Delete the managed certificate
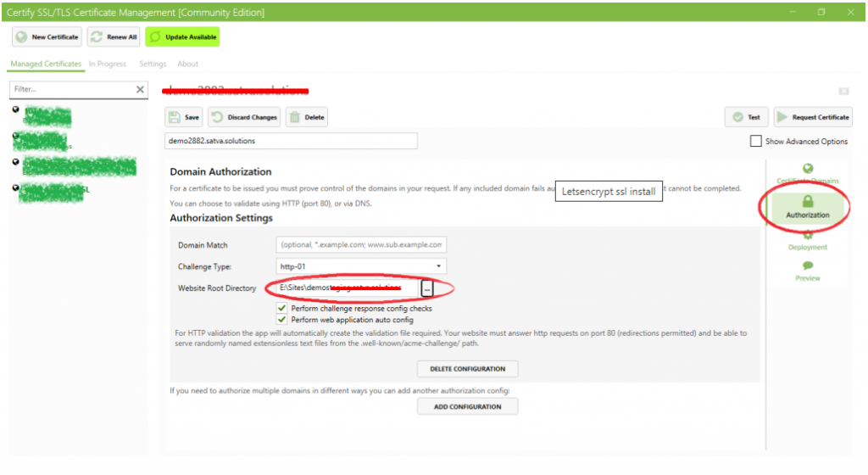Screen dimensions: 868x475 [x=307, y=117]
